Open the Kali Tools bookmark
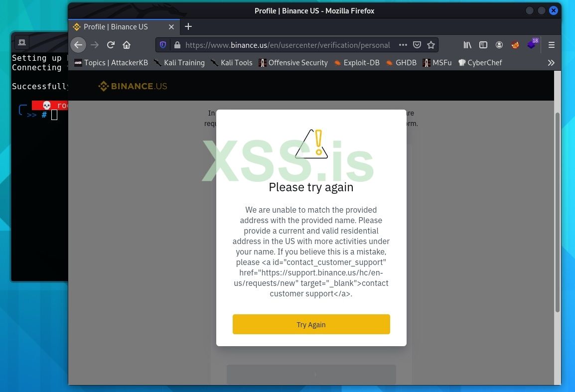Image resolution: width=575 pixels, height=392 pixels. click(231, 63)
